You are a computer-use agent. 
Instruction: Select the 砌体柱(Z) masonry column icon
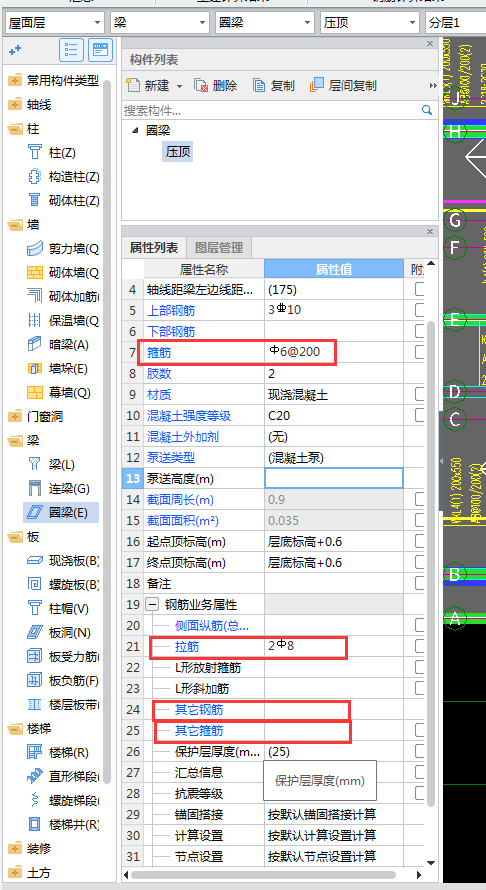pos(35,200)
